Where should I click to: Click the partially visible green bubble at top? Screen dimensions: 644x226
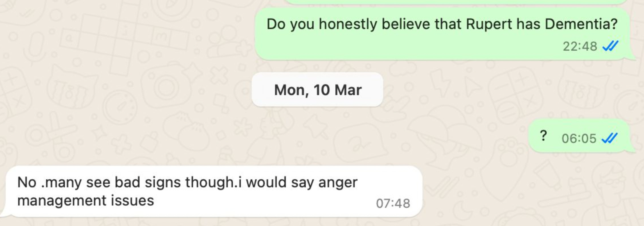456,2
